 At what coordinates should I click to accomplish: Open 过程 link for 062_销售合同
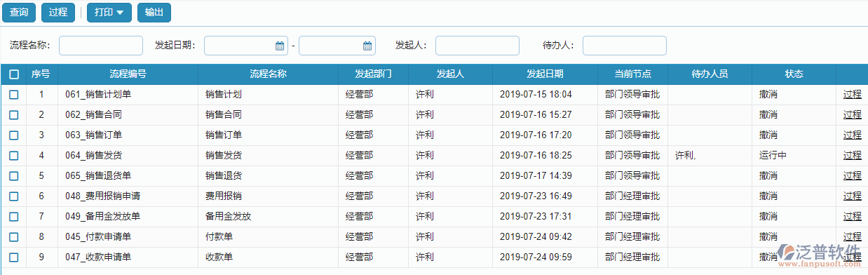pyautogui.click(x=853, y=115)
